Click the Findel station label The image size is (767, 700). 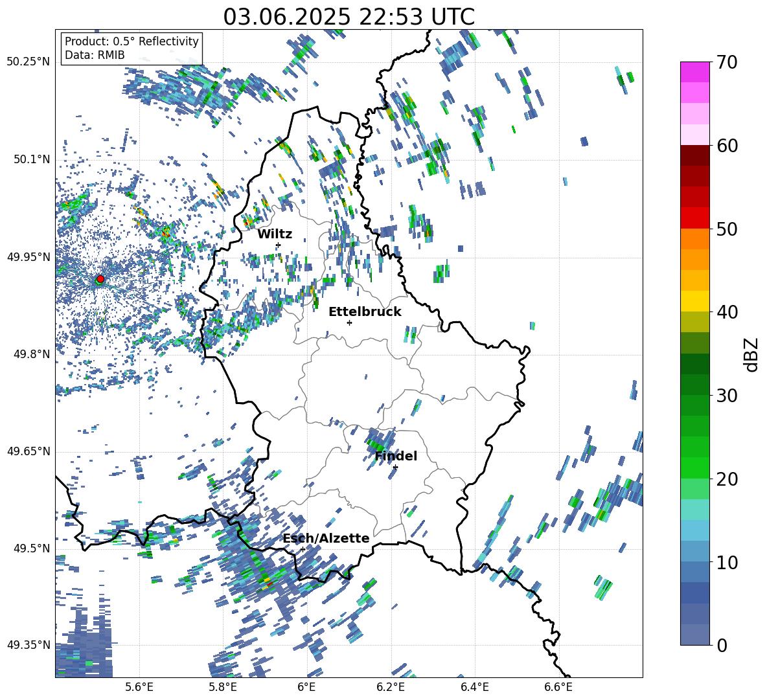pyautogui.click(x=396, y=456)
